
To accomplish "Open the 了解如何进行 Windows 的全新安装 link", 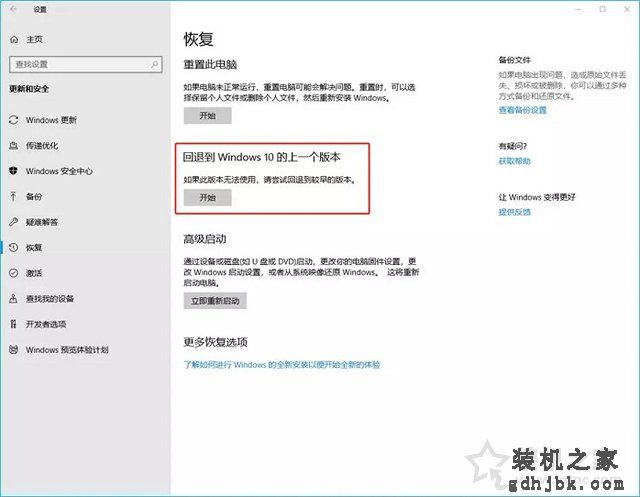I will click(282, 364).
